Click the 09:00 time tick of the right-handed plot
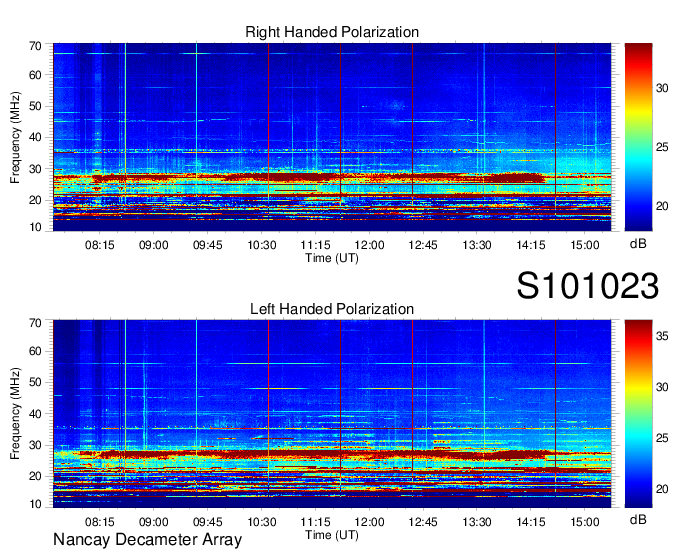The height and width of the screenshot is (552, 680). coord(154,245)
